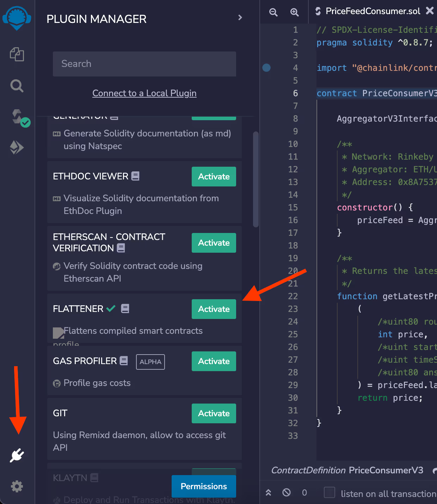
Task: Click the pending transactions count 0
Action: (304, 493)
